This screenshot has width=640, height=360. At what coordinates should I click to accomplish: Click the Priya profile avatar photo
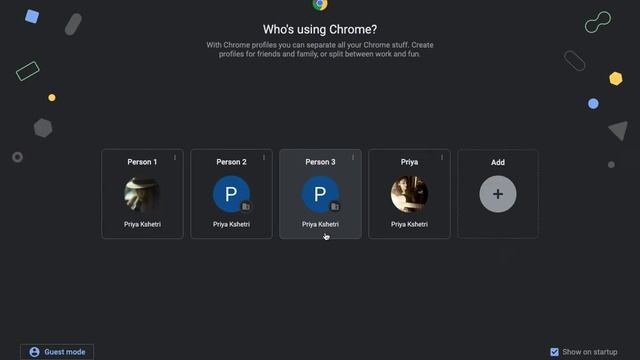(409, 194)
